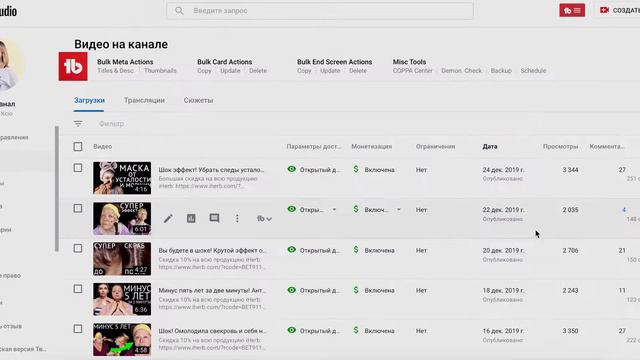The width and height of the screenshot is (640, 360).
Task: Switch to the Трансляции tab
Action: (x=144, y=100)
